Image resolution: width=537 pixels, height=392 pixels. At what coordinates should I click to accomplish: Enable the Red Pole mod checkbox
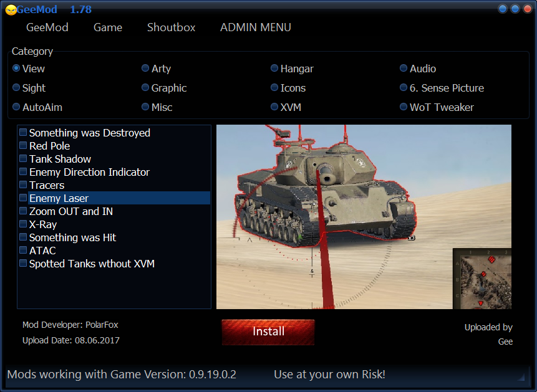click(x=23, y=145)
